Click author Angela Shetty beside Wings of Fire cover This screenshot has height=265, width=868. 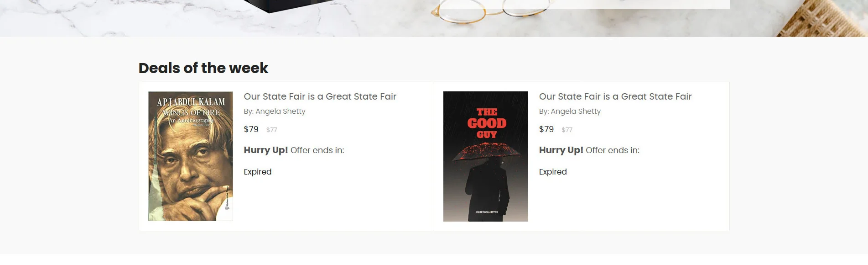pos(280,111)
